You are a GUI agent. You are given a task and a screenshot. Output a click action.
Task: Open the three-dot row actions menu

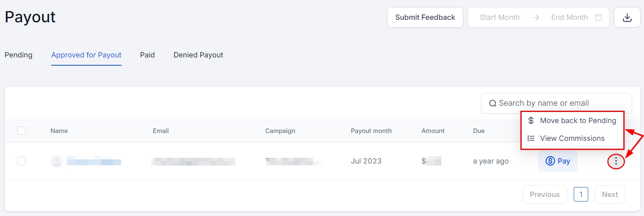616,161
